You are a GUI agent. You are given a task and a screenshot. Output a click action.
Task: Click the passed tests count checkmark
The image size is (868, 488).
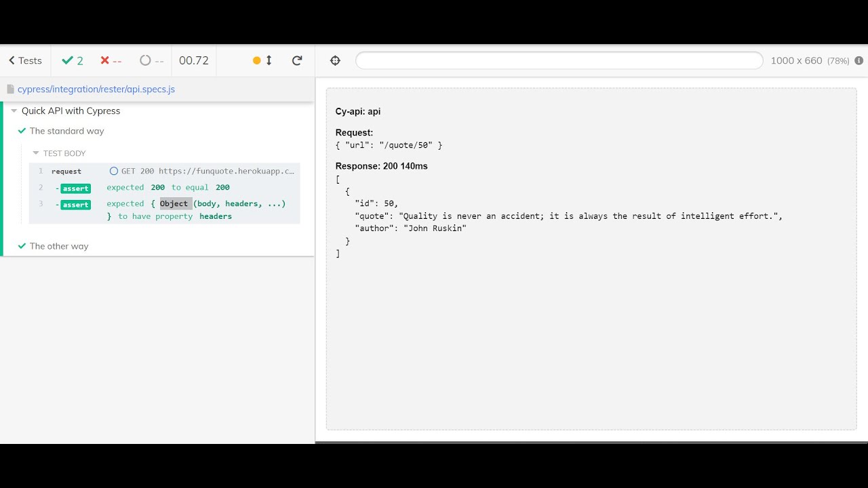67,60
